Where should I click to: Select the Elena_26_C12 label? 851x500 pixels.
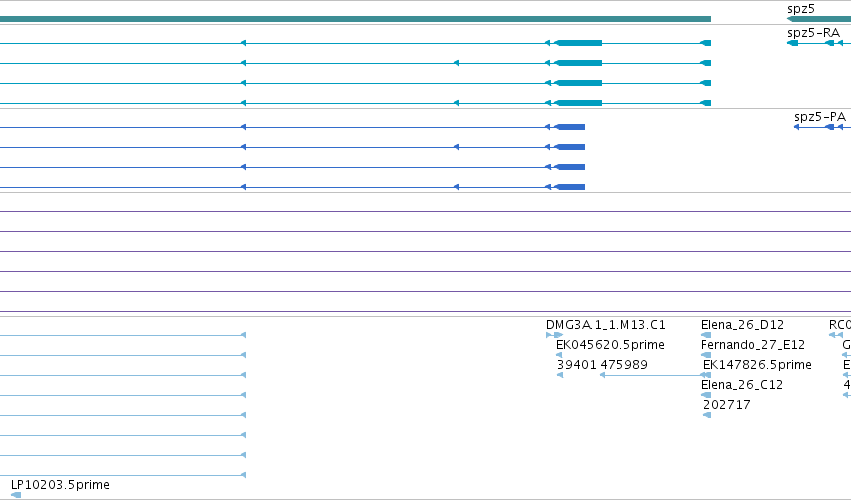(742, 385)
